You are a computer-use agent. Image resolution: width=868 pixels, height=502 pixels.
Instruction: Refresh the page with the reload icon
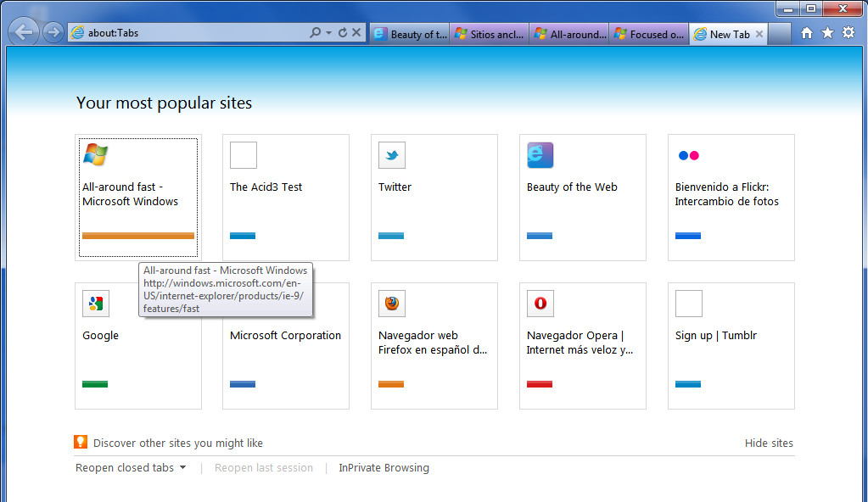pyautogui.click(x=343, y=33)
